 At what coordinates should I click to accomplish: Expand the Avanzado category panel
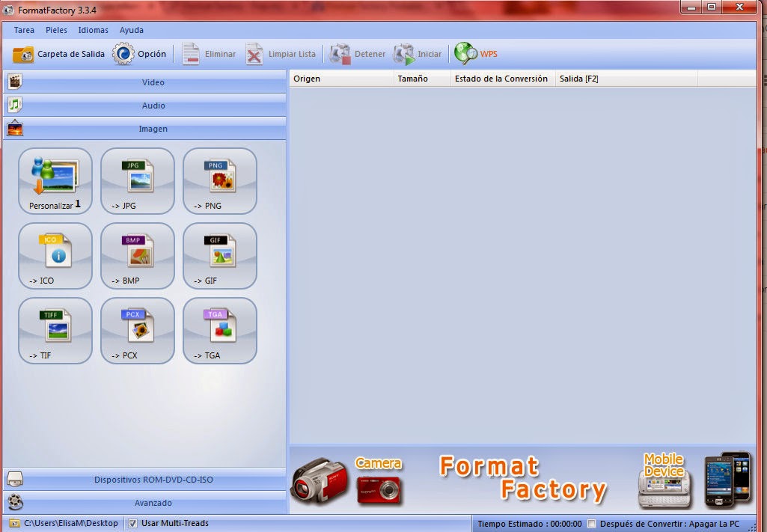[144, 502]
